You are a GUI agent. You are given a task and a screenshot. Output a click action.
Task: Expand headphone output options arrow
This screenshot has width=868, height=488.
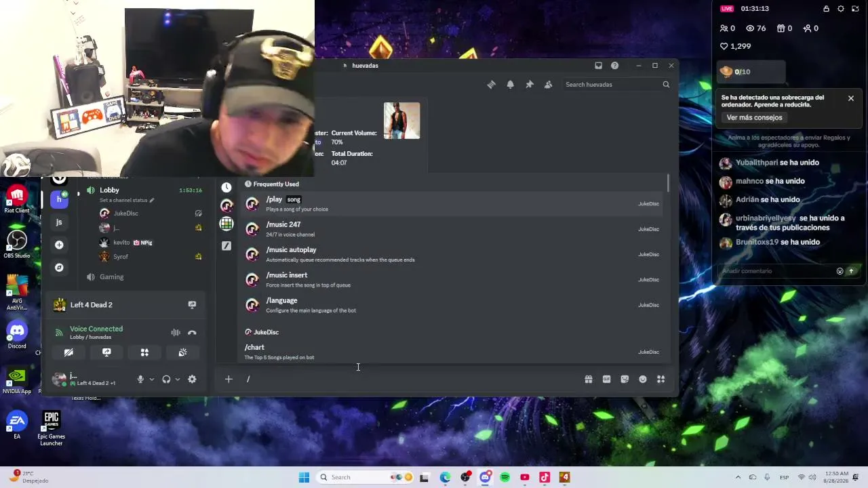tap(177, 380)
